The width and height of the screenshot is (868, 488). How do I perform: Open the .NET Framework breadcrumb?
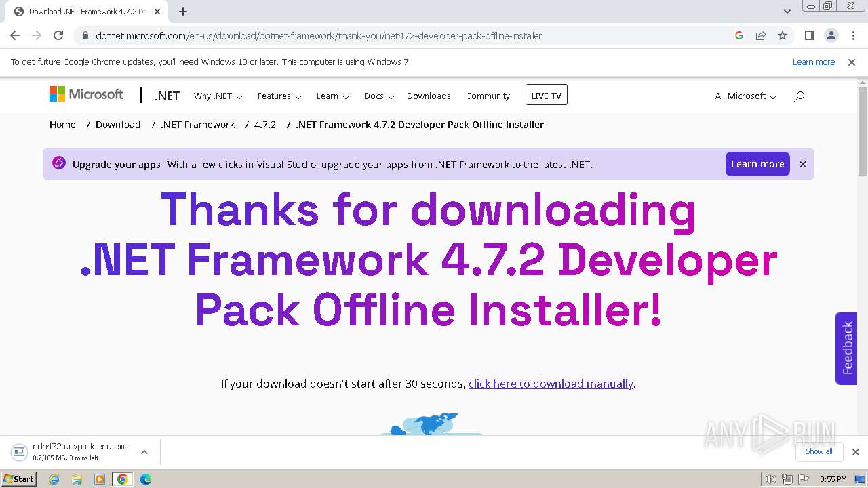(197, 125)
